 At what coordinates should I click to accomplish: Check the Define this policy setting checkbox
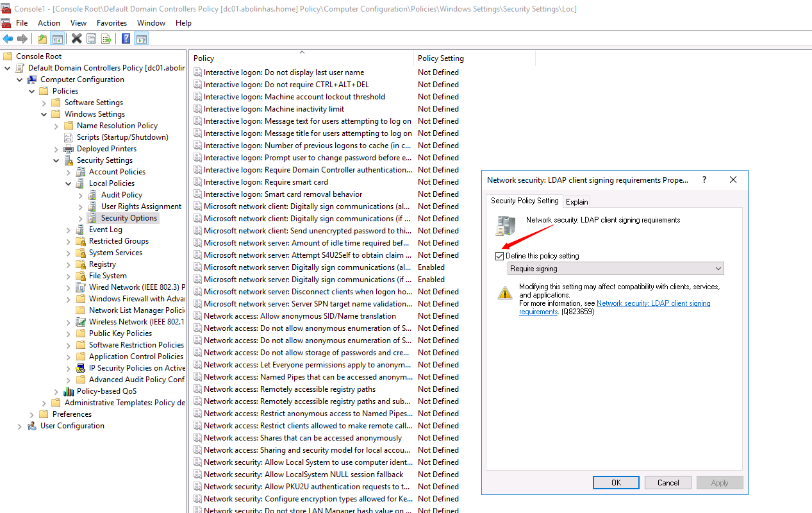click(x=499, y=256)
